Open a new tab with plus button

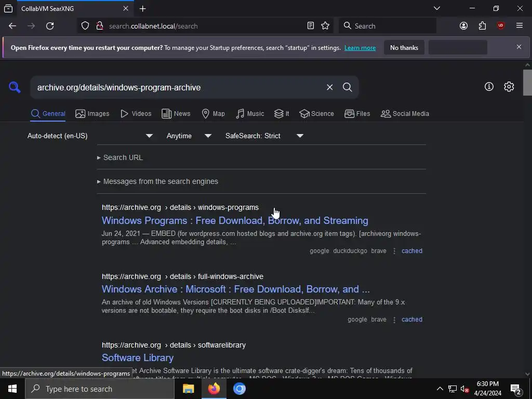pyautogui.click(x=143, y=8)
